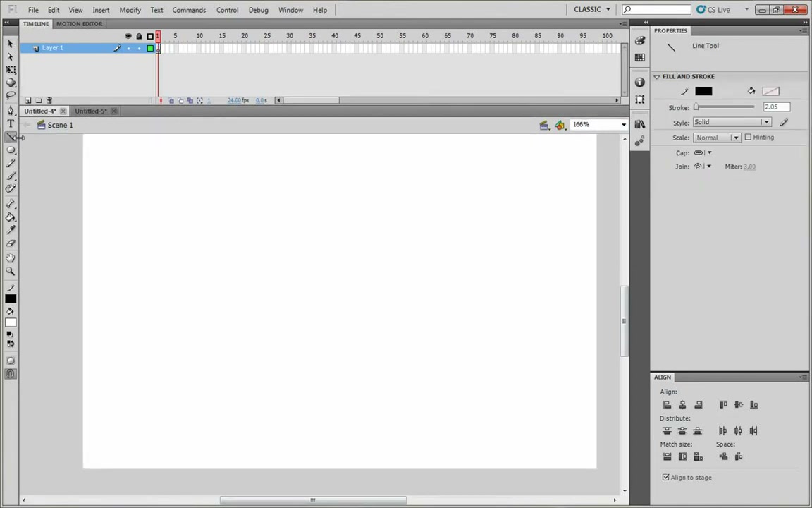Open the Swatches panel grid icon
Viewport: 812px width, 508px height.
(x=640, y=58)
